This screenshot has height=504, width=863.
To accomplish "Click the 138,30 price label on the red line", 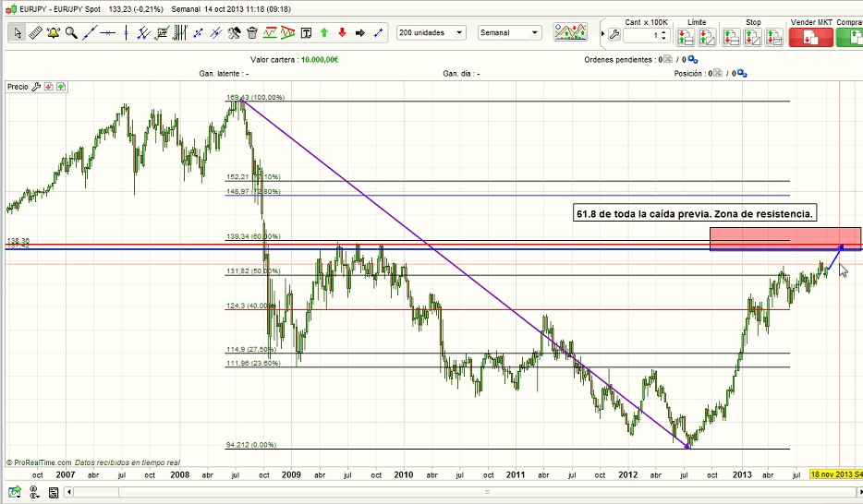I will [x=18, y=241].
